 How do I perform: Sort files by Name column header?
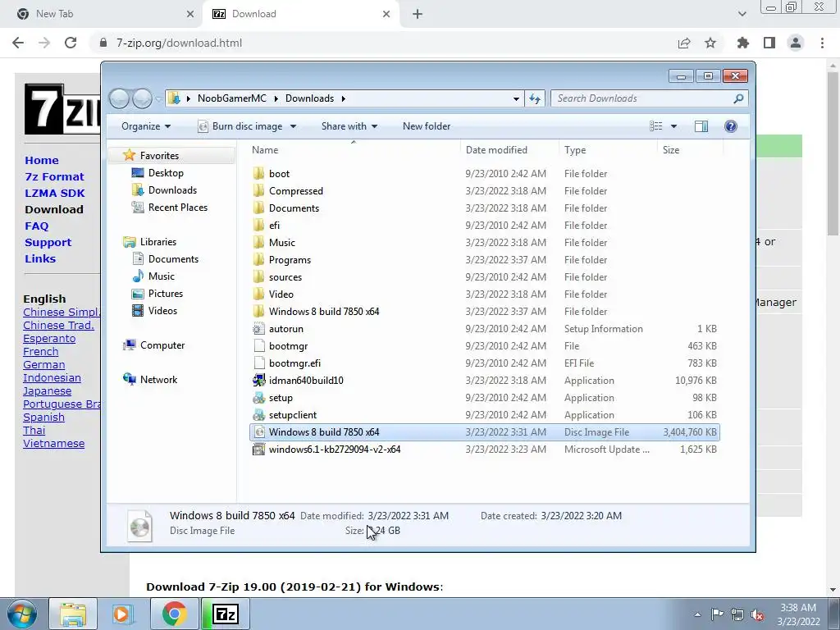265,151
